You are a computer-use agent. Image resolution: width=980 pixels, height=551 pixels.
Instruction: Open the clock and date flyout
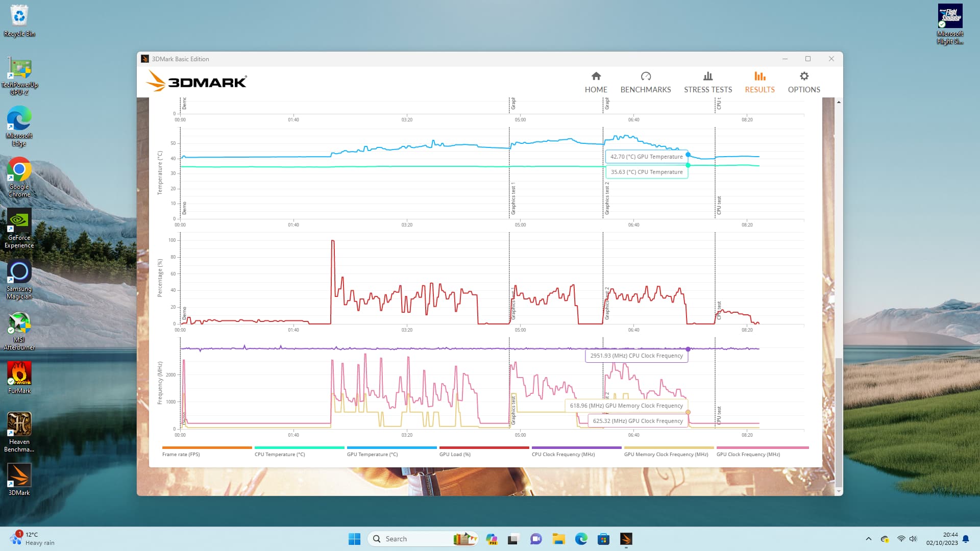(942, 539)
